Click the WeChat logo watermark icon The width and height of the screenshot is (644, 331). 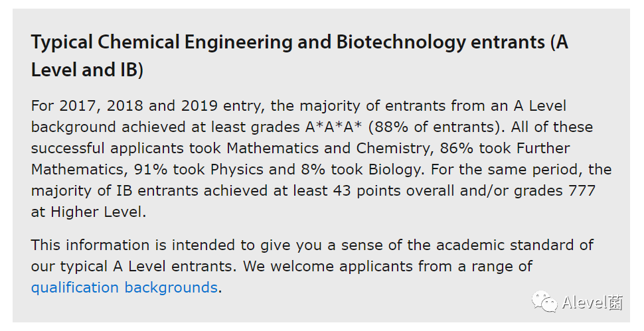(544, 302)
